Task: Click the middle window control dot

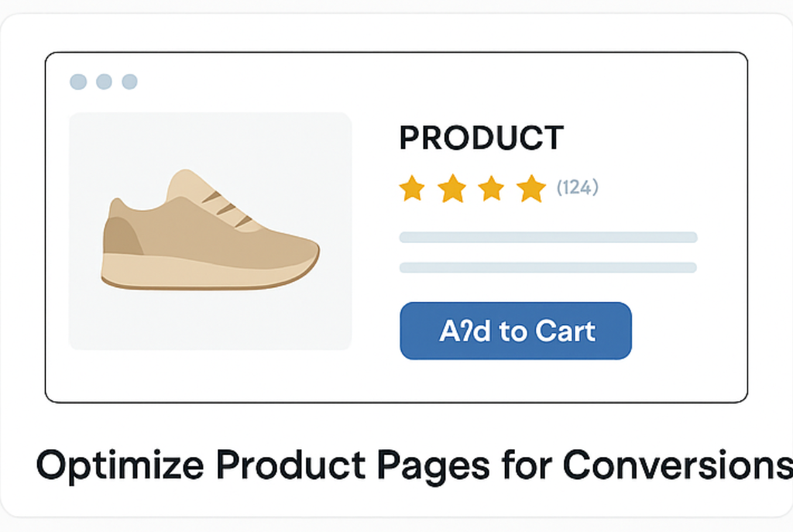Action: 105,81
